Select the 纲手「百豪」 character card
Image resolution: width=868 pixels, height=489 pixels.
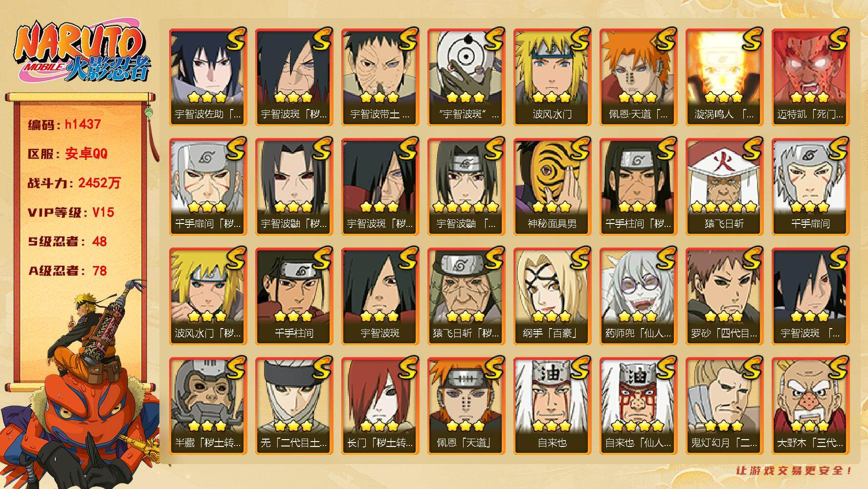pos(552,296)
